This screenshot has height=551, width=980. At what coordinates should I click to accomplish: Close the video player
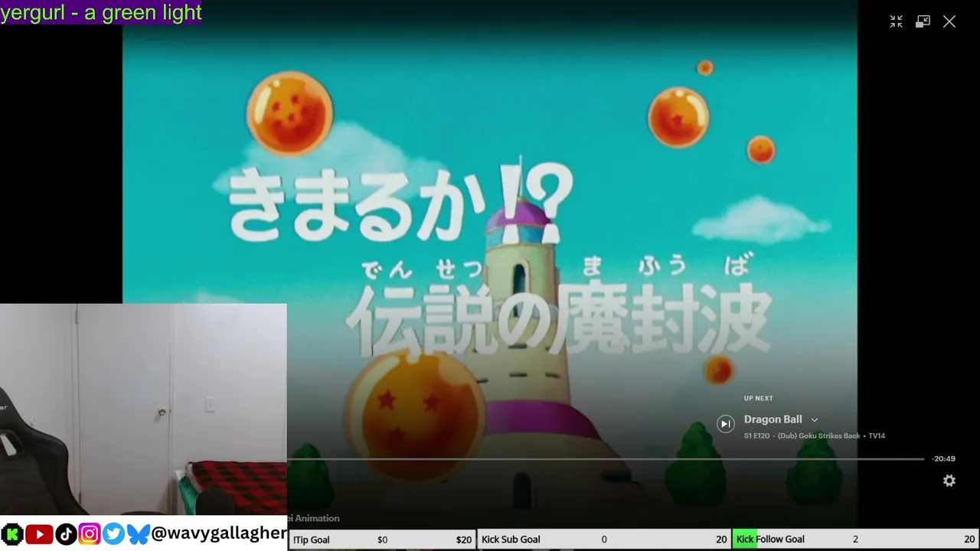coord(949,21)
